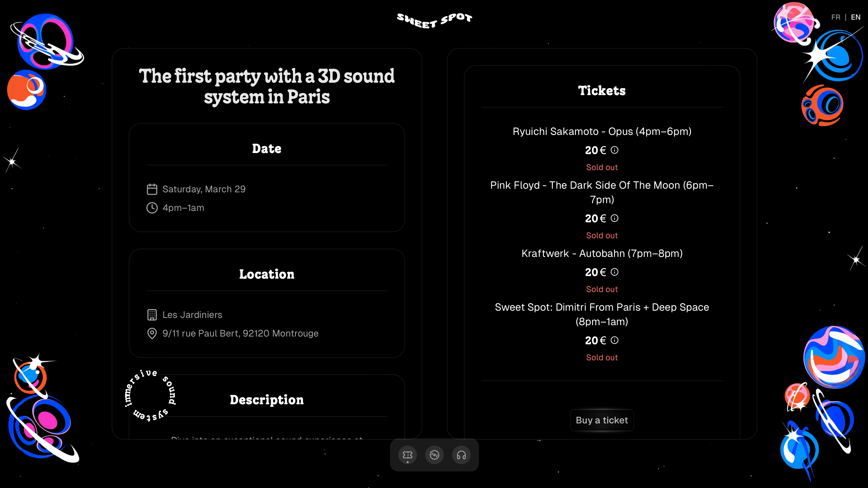This screenshot has width=868, height=488.
Task: Show info for the Kraftwerk Autobahn ticket price
Action: click(x=615, y=272)
